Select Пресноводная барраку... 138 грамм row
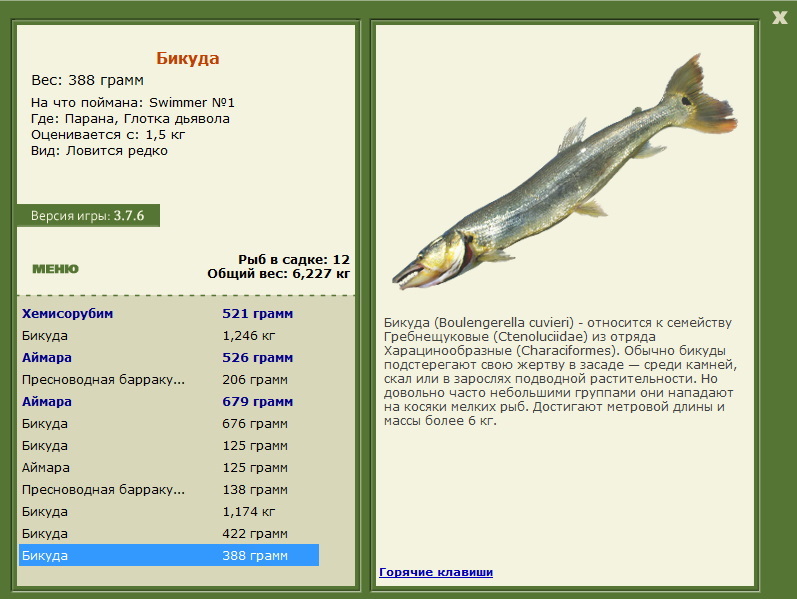The width and height of the screenshot is (797, 599). [x=169, y=490]
